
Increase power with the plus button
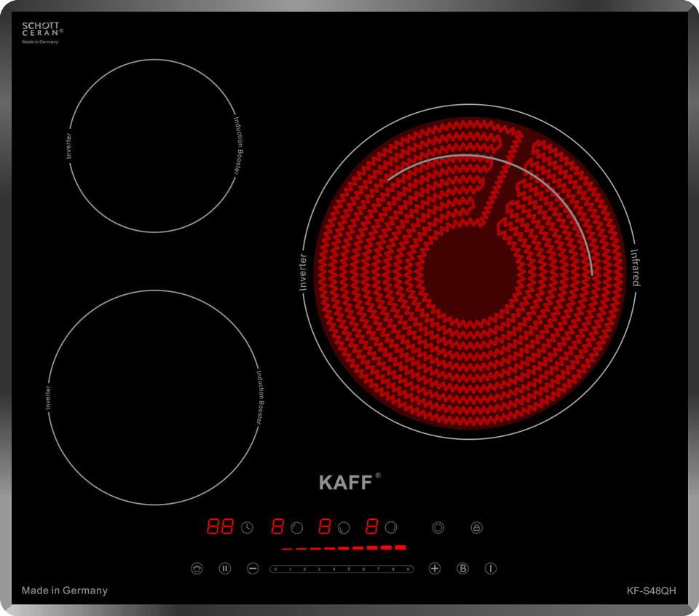(x=435, y=568)
